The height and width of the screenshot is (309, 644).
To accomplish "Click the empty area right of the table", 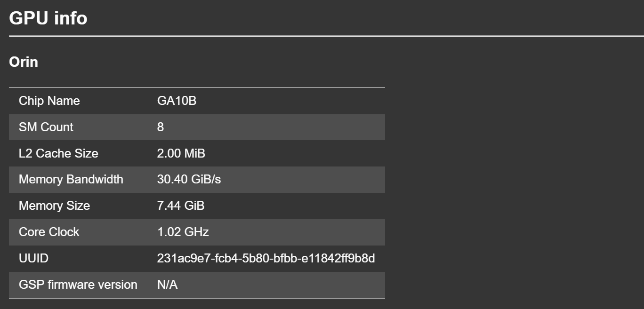I will [x=514, y=193].
